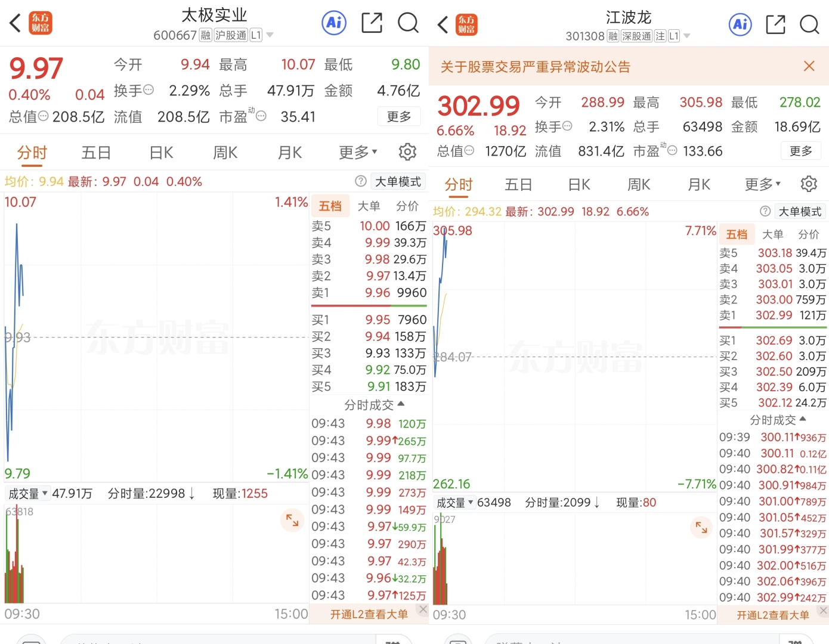Select the 大单 tab in 太极实业 order book
Image resolution: width=829 pixels, height=644 pixels.
(x=369, y=206)
